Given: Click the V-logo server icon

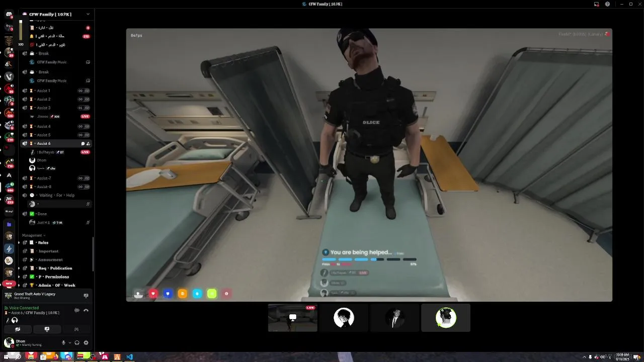Looking at the screenshot, I should point(9,76).
